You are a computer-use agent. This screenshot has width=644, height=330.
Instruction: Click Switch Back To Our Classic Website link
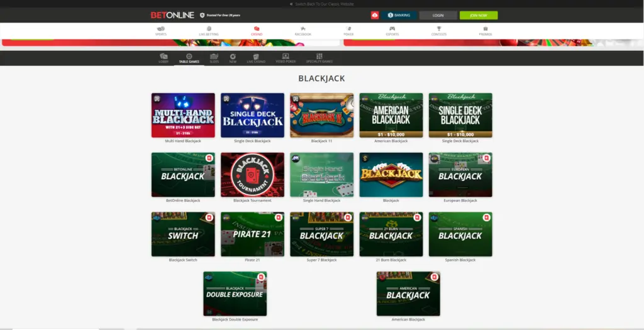click(x=323, y=4)
